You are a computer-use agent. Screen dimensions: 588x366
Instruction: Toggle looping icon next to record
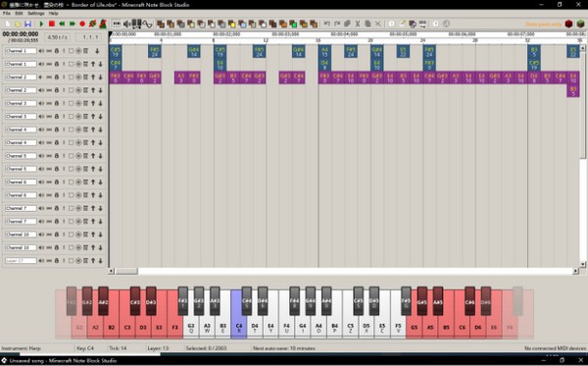[93, 24]
